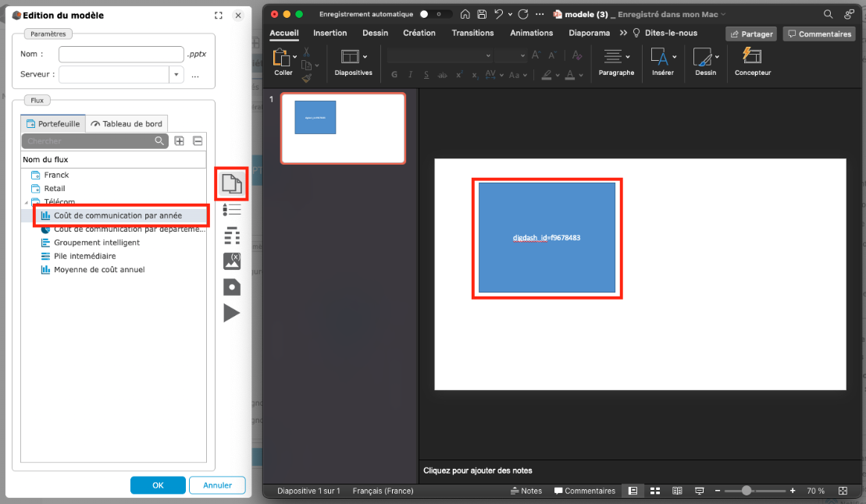Click the OK button in the model dialog
The width and height of the screenshot is (866, 504).
[158, 485]
